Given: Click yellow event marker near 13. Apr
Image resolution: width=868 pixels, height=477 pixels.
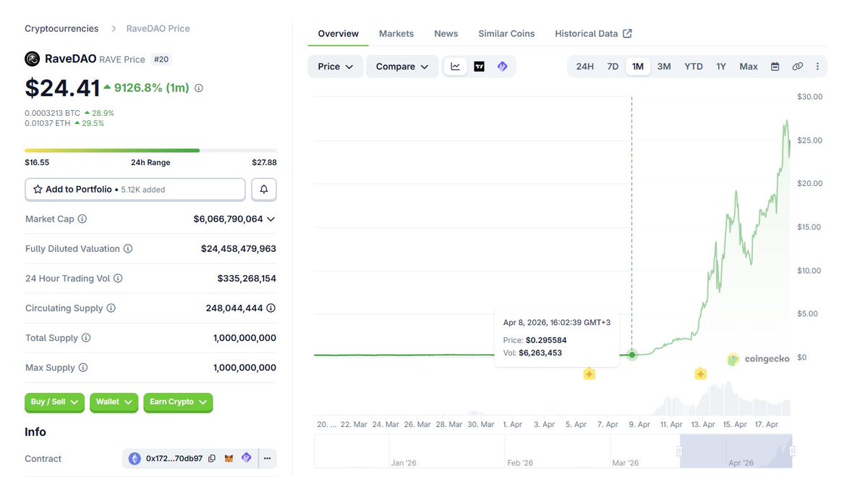Looking at the screenshot, I should 700,374.
